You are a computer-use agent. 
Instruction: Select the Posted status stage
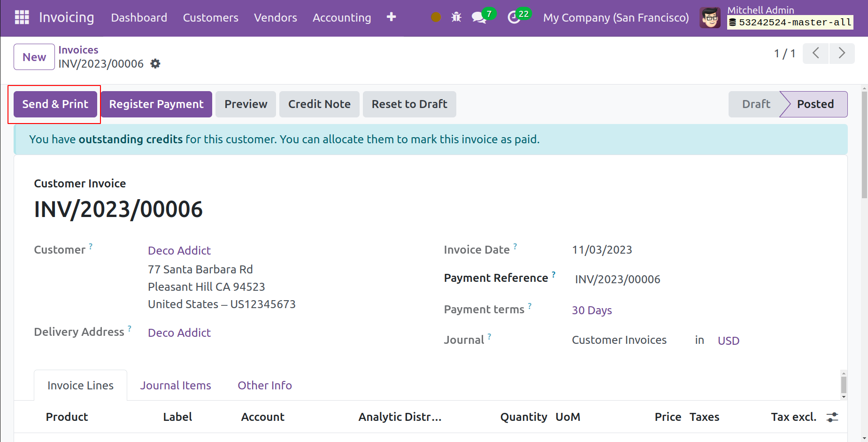point(815,104)
